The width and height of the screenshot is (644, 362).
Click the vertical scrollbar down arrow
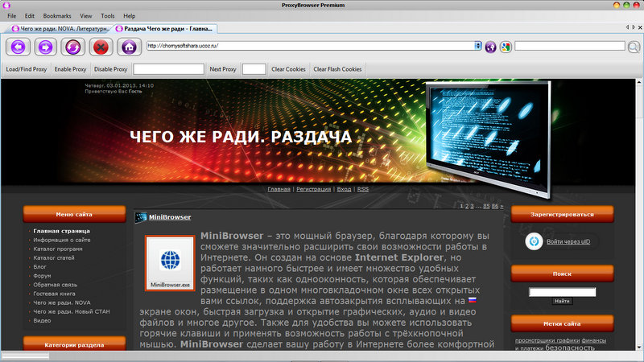point(640,348)
